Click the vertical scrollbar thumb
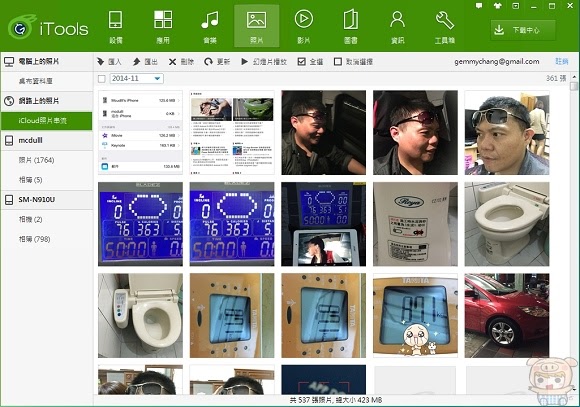The width and height of the screenshot is (580, 407). coord(574,86)
